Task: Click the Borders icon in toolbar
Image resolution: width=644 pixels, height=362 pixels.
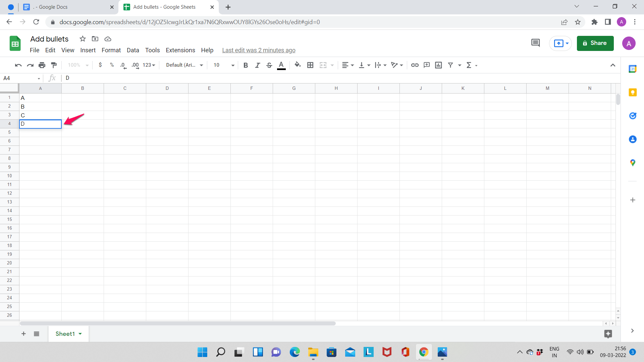Action: pos(310,65)
